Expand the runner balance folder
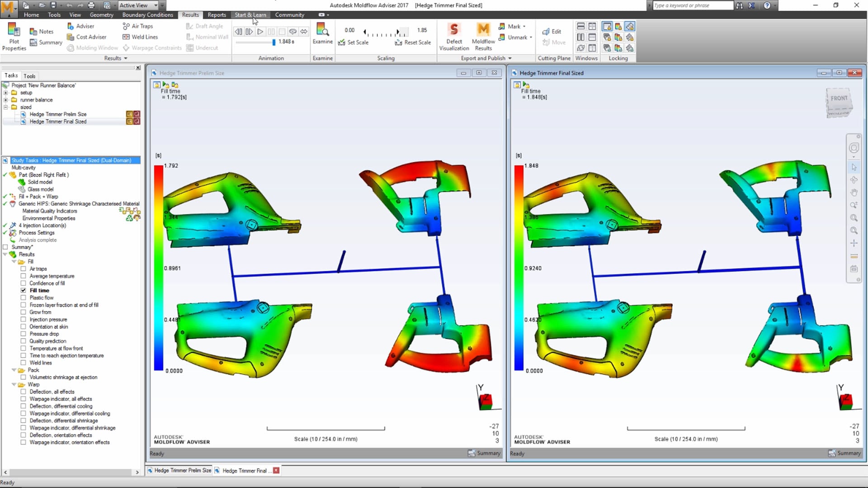The image size is (868, 488). [x=5, y=100]
